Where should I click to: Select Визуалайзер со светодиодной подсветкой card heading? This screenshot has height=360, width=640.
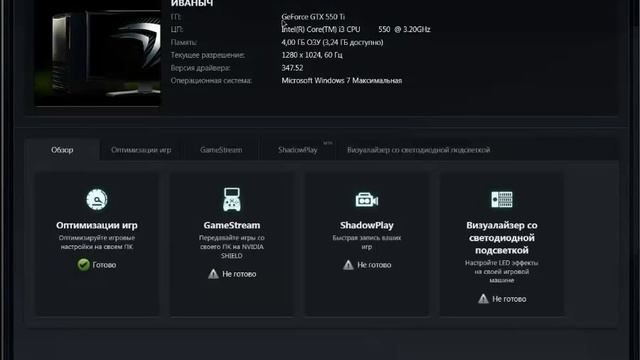point(502,238)
